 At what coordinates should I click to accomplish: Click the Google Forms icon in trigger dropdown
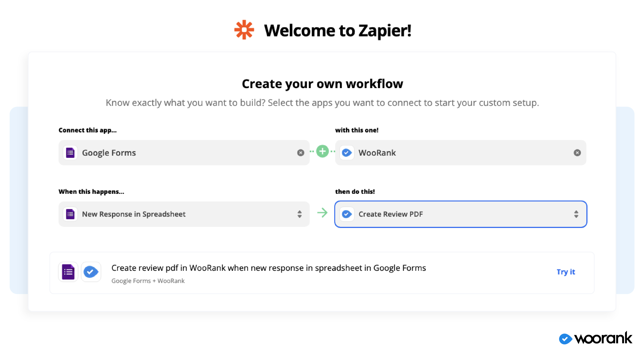pyautogui.click(x=70, y=214)
